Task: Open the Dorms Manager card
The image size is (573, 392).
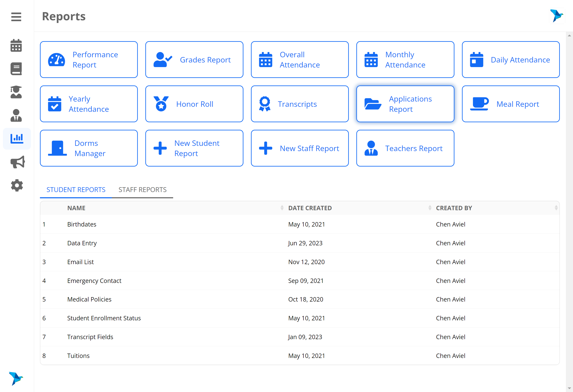Action: click(x=89, y=148)
